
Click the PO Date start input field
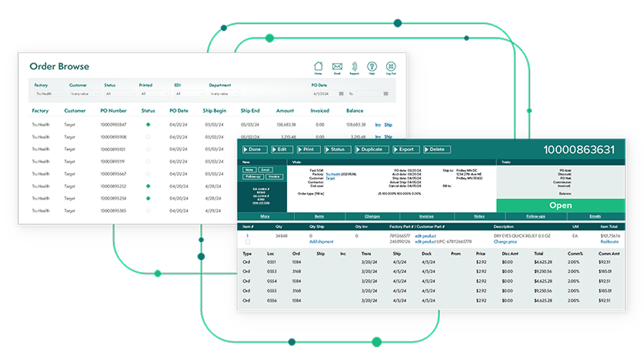[325, 93]
